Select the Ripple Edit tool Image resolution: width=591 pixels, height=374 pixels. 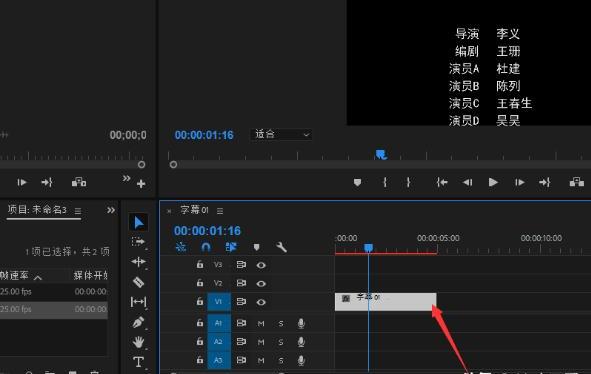pos(138,262)
